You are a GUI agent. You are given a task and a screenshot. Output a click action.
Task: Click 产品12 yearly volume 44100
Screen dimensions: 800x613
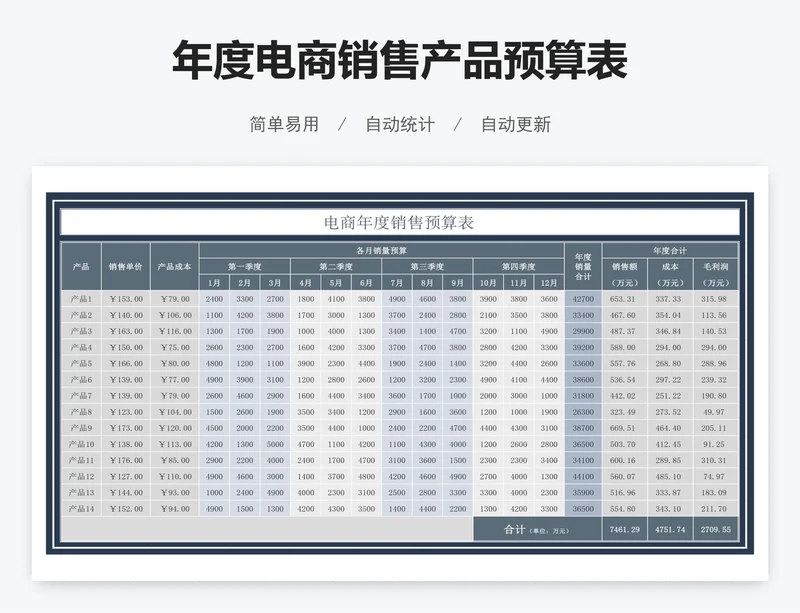point(583,477)
